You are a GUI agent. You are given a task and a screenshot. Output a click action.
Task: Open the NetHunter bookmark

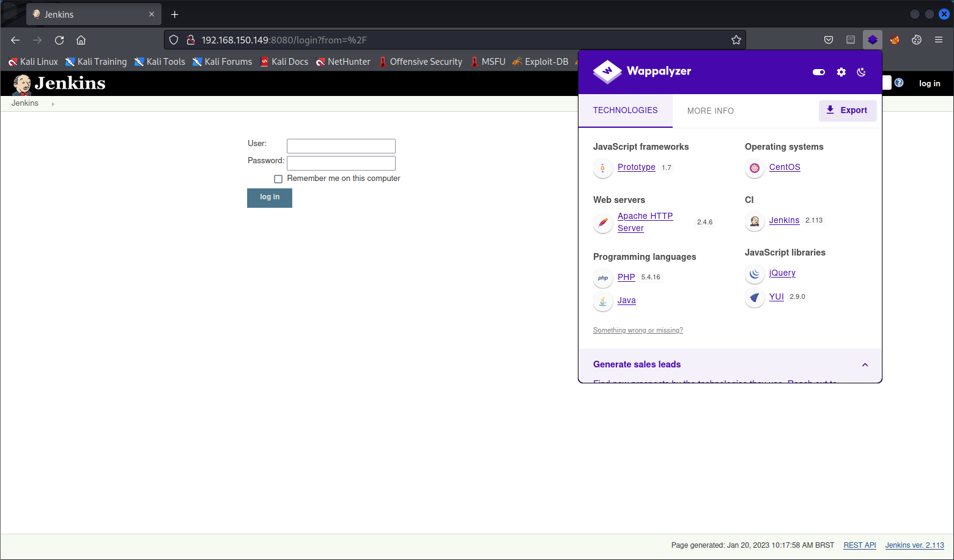click(343, 62)
